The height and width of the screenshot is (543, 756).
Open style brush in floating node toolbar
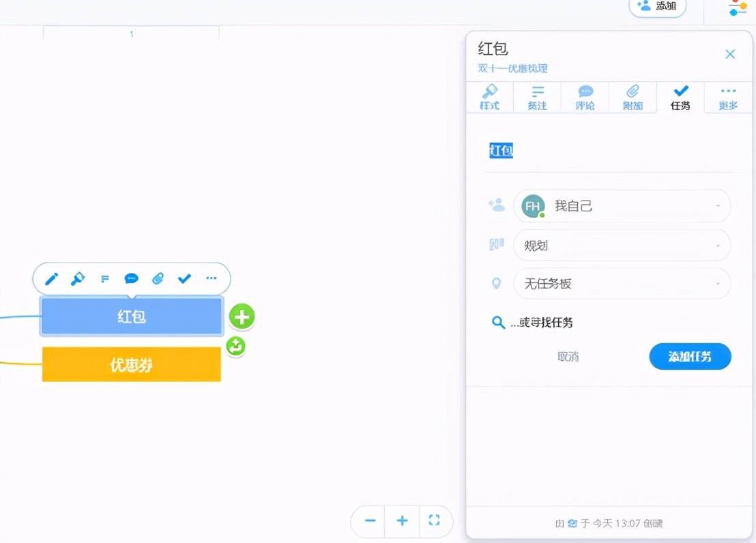[x=78, y=278]
